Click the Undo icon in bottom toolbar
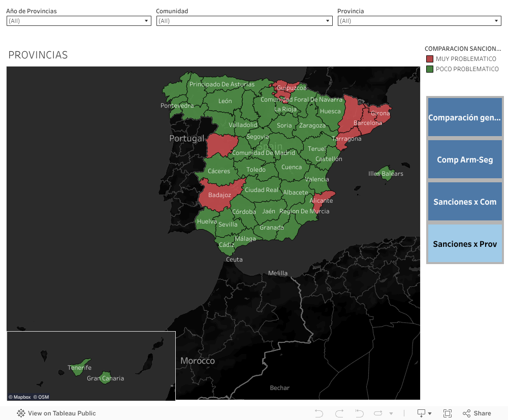This screenshot has height=420, width=508. click(319, 413)
